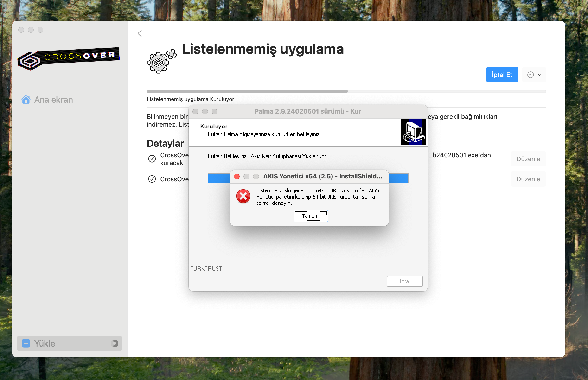Click the Palma installer computer icon
Image resolution: width=588 pixels, height=380 pixels.
413,132
